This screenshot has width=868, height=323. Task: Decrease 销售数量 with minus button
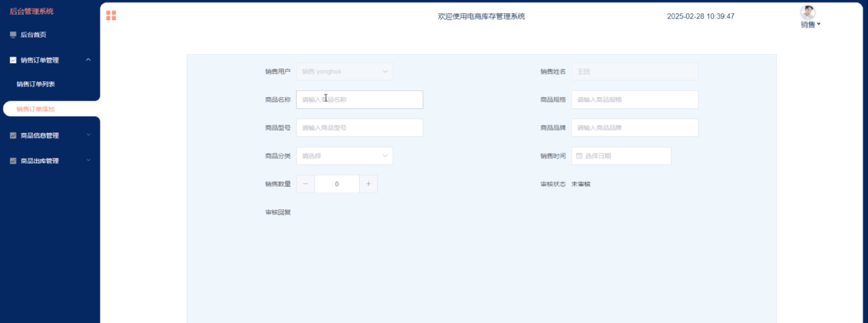(x=305, y=184)
